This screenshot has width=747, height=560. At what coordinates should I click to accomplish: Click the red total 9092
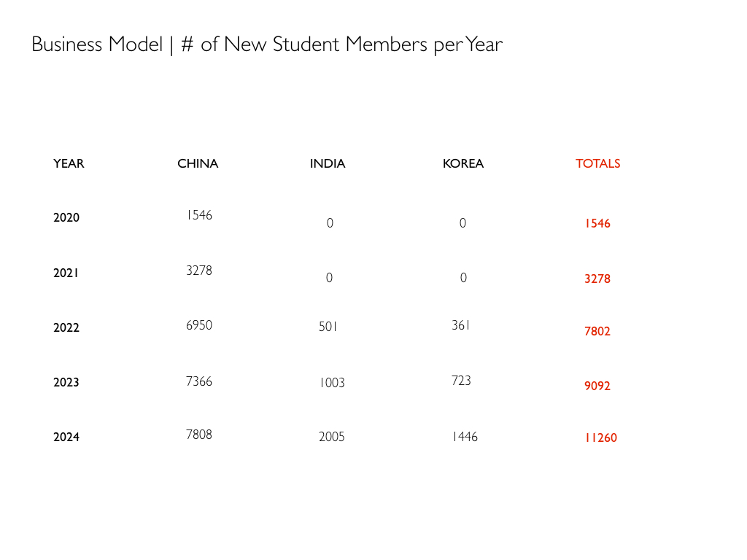tap(597, 386)
